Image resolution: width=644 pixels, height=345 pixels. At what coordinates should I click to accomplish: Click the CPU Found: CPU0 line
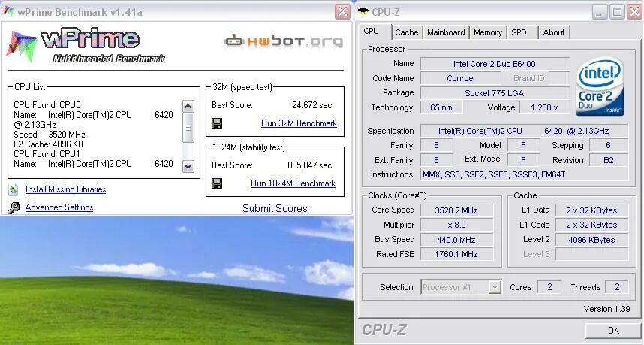pyautogui.click(x=47, y=105)
